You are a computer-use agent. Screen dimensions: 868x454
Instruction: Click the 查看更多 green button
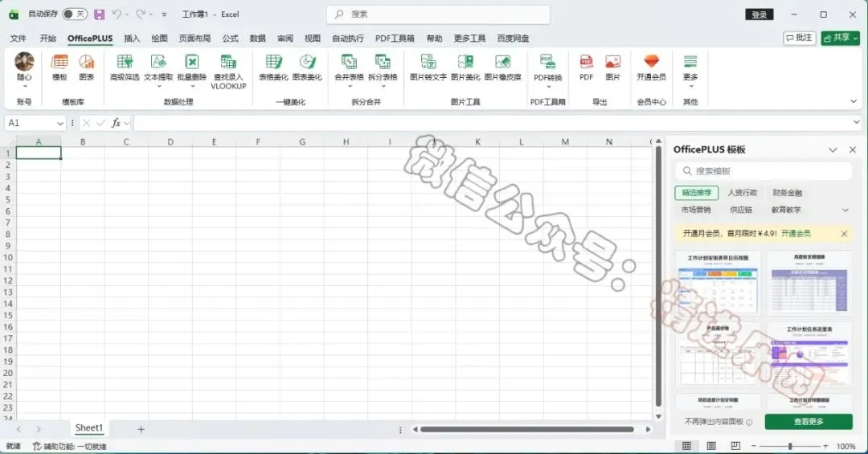coord(809,421)
